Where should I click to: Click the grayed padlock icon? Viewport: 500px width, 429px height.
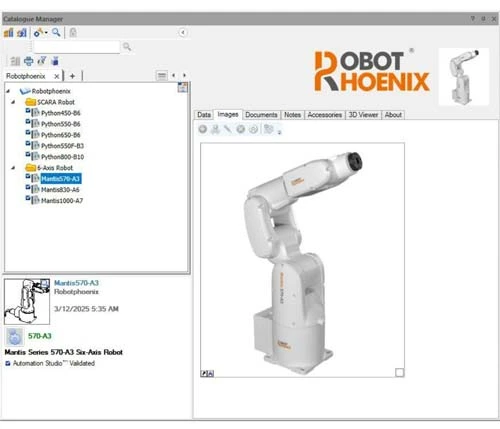tap(73, 33)
